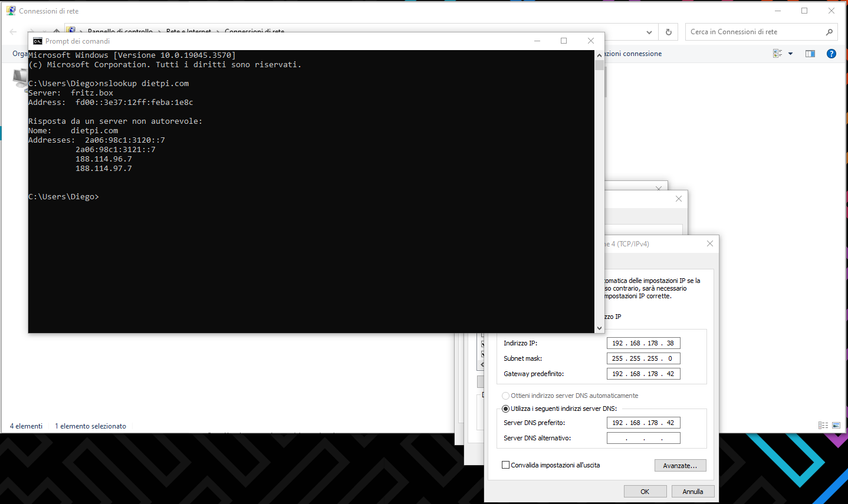
Task: Click the Command Prompt title bar icon
Action: tap(38, 41)
